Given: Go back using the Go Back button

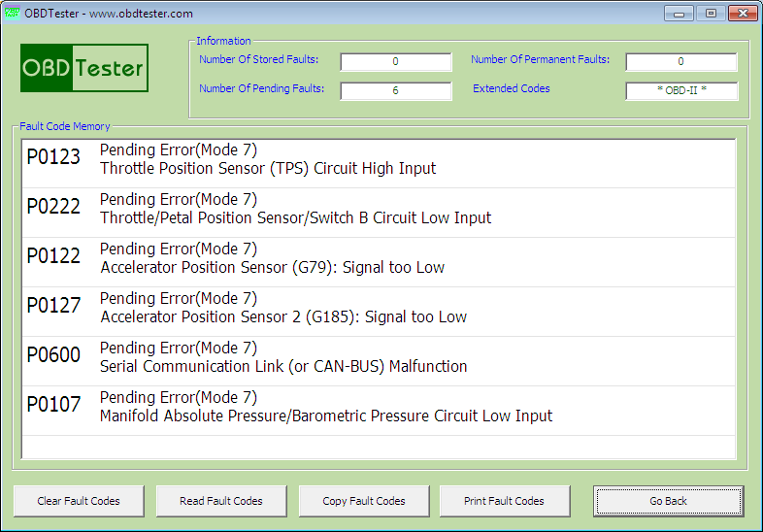Looking at the screenshot, I should pyautogui.click(x=668, y=501).
